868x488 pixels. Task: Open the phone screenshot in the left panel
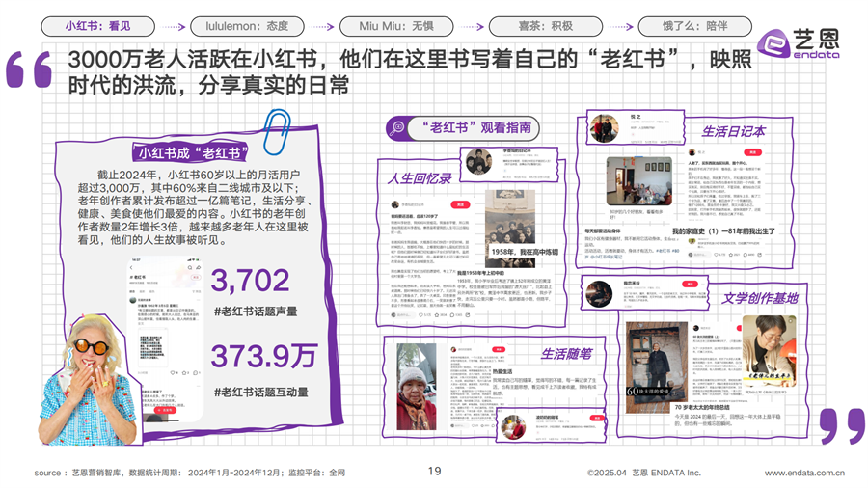tap(166, 339)
